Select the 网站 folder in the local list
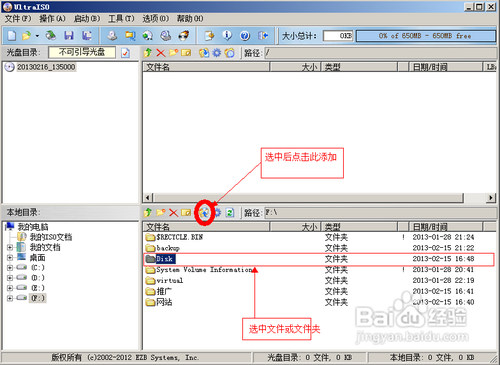Viewport: 500px width, 365px height. (x=159, y=302)
